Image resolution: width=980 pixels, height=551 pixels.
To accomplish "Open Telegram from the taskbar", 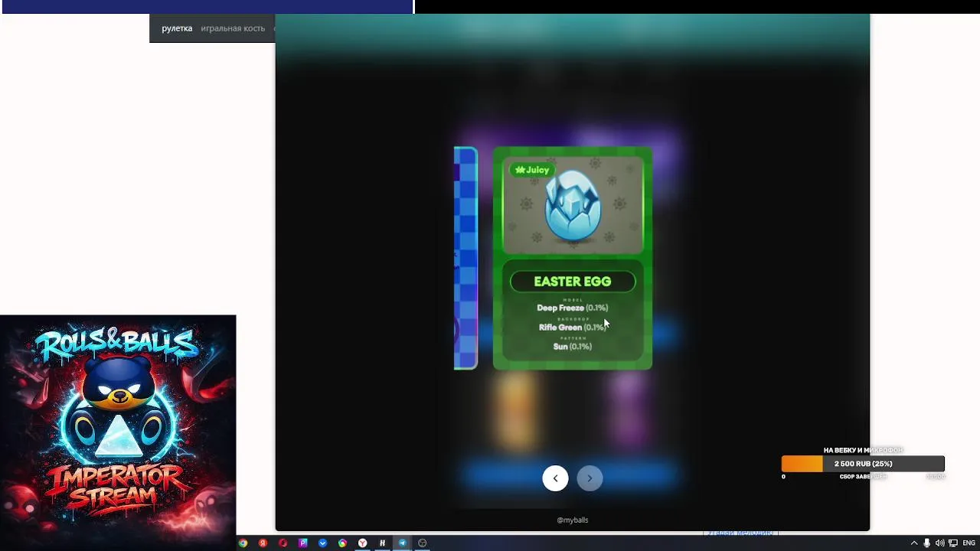I will pos(402,543).
